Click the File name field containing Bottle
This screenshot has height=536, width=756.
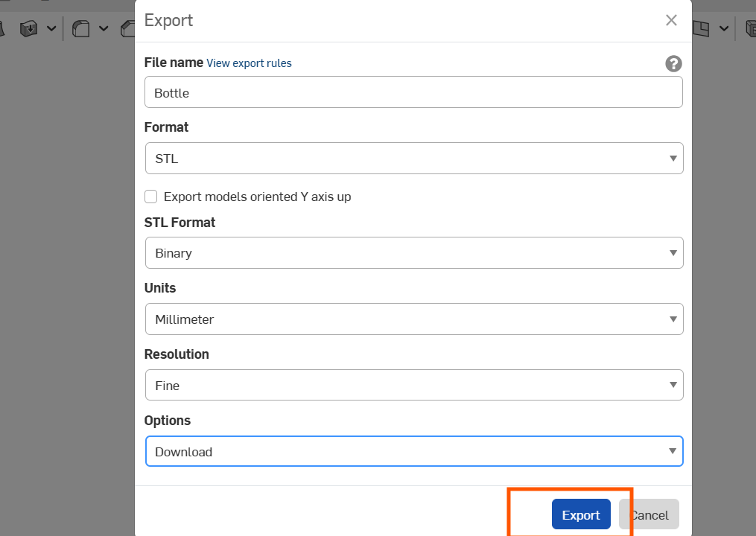(413, 93)
